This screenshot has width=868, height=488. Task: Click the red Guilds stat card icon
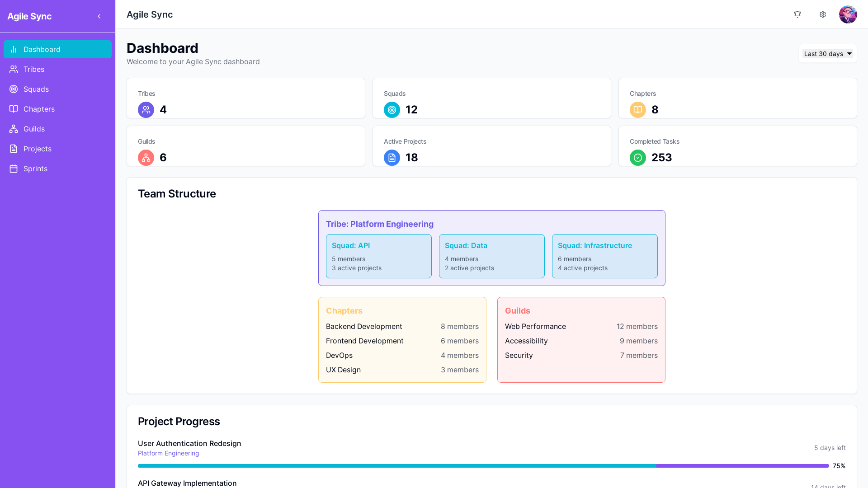coord(146,158)
